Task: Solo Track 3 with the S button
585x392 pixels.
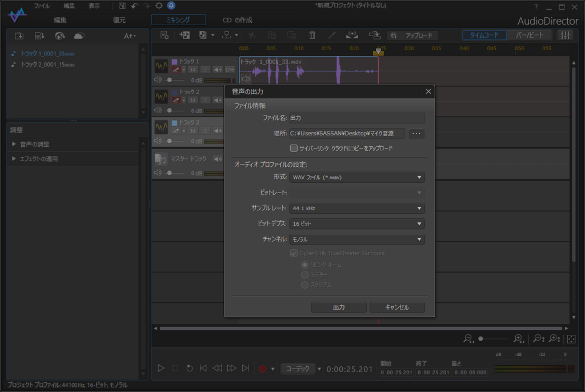Action: tap(205, 131)
